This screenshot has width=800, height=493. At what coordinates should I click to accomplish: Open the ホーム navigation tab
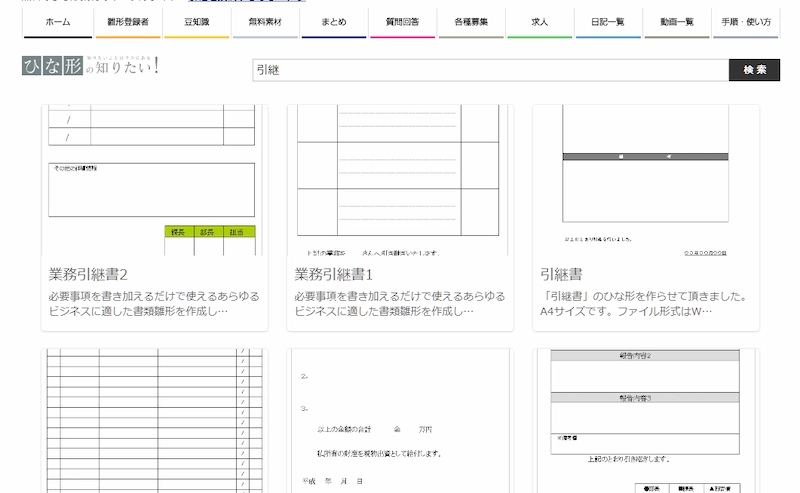(58, 21)
